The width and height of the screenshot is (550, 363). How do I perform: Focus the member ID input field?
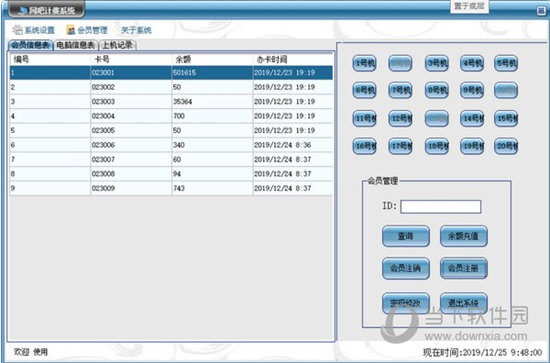(441, 207)
